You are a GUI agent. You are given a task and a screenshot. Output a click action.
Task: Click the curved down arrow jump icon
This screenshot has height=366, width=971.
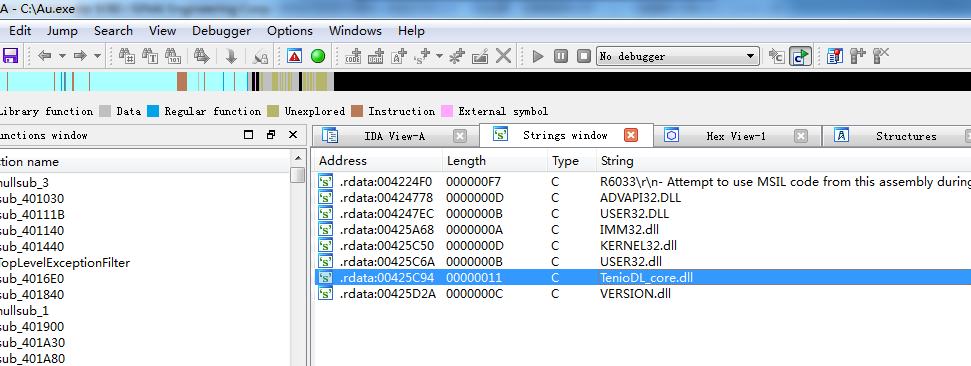tap(231, 56)
